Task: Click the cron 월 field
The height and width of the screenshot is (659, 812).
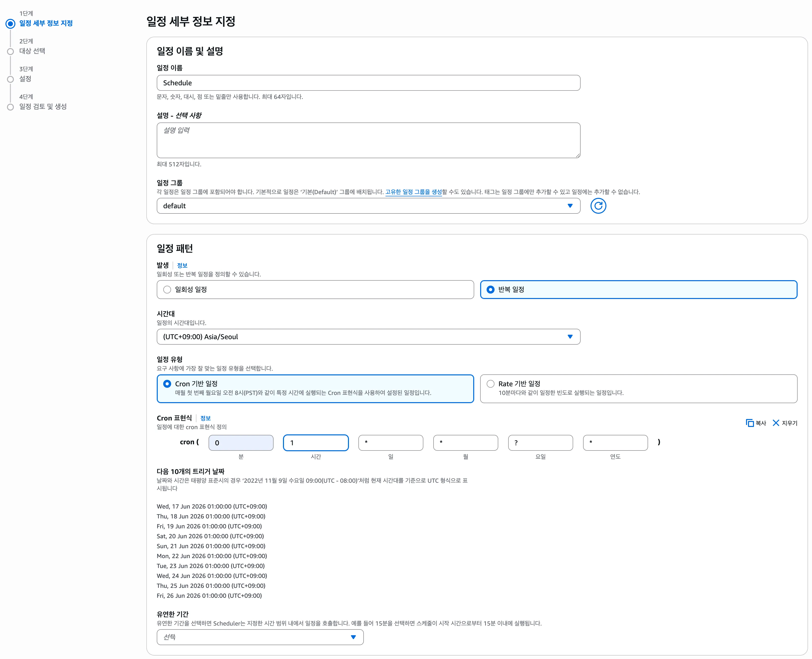Action: click(x=465, y=443)
